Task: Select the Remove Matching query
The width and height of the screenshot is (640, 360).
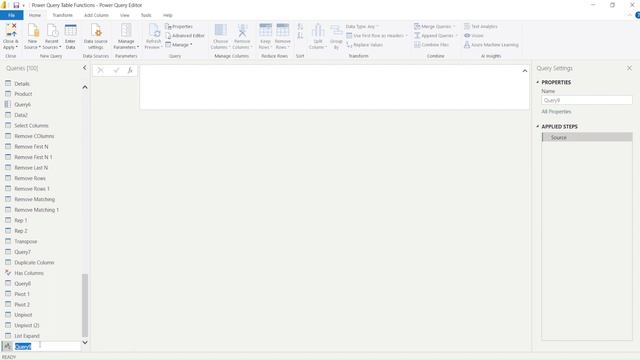Action: click(34, 199)
